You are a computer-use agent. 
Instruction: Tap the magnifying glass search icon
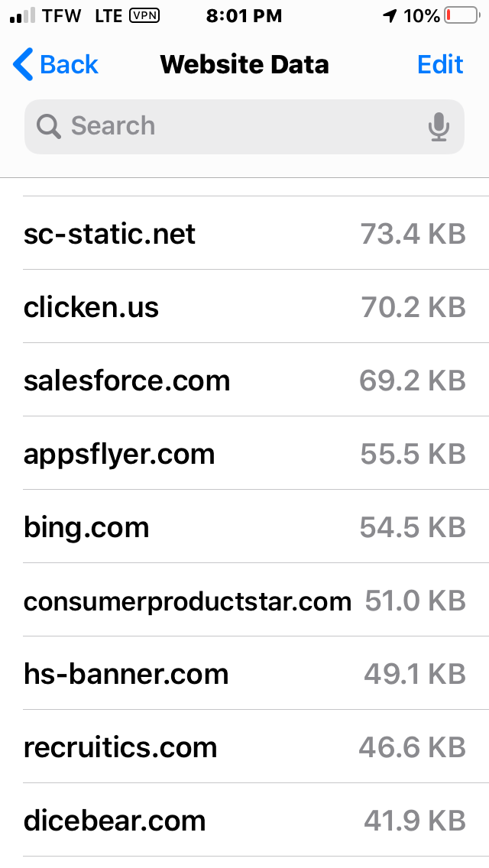click(48, 126)
